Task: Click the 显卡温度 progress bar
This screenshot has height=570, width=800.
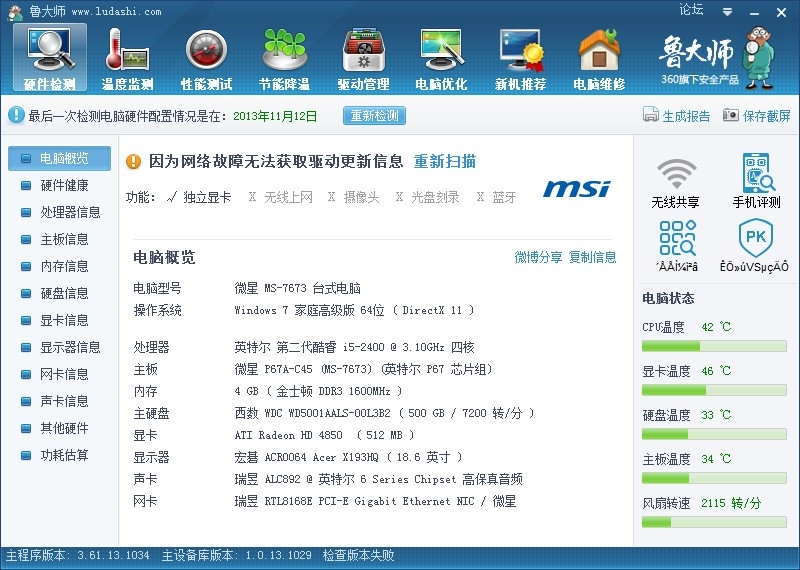Action: point(714,390)
